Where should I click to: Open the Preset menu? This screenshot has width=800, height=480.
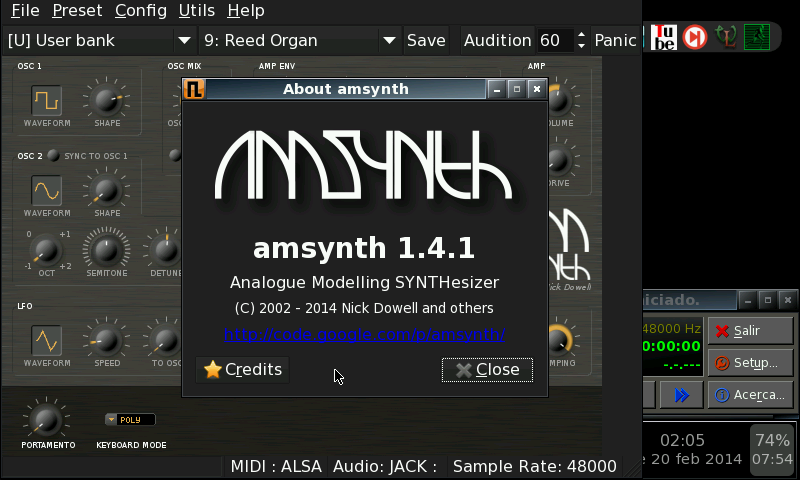point(77,10)
